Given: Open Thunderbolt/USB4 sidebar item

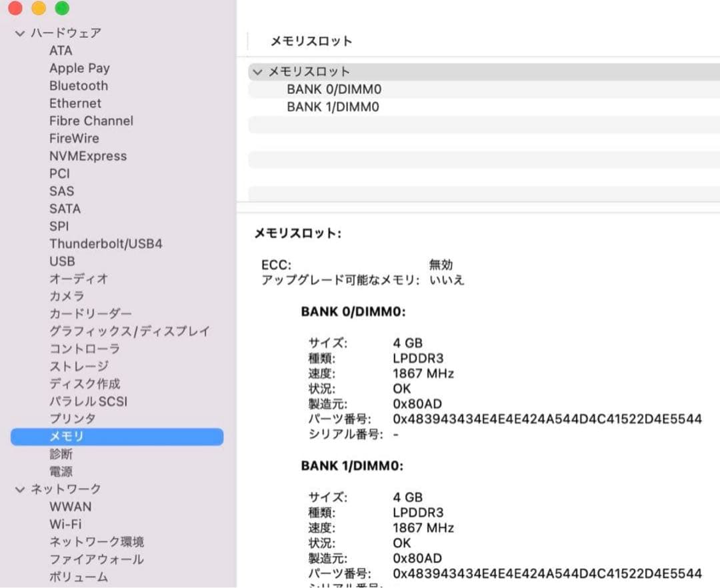Looking at the screenshot, I should click(x=105, y=244).
